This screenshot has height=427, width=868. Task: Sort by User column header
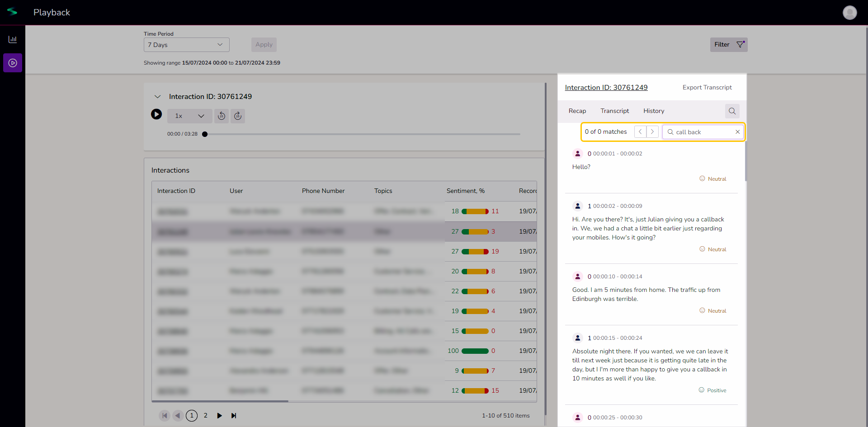236,191
